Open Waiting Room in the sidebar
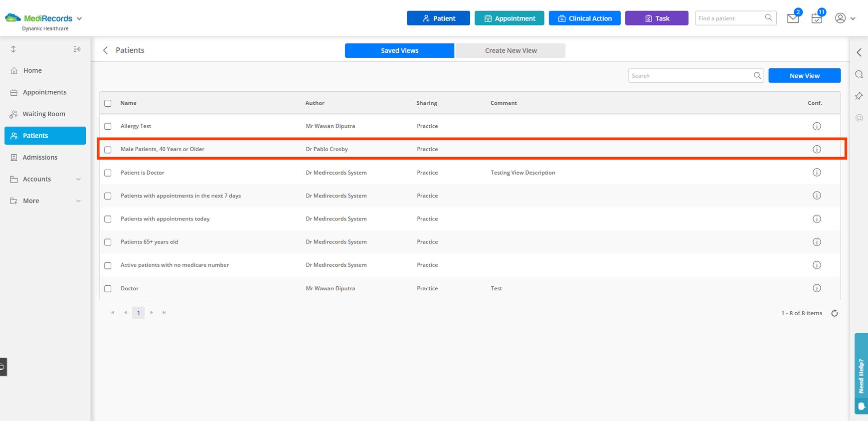 45,114
